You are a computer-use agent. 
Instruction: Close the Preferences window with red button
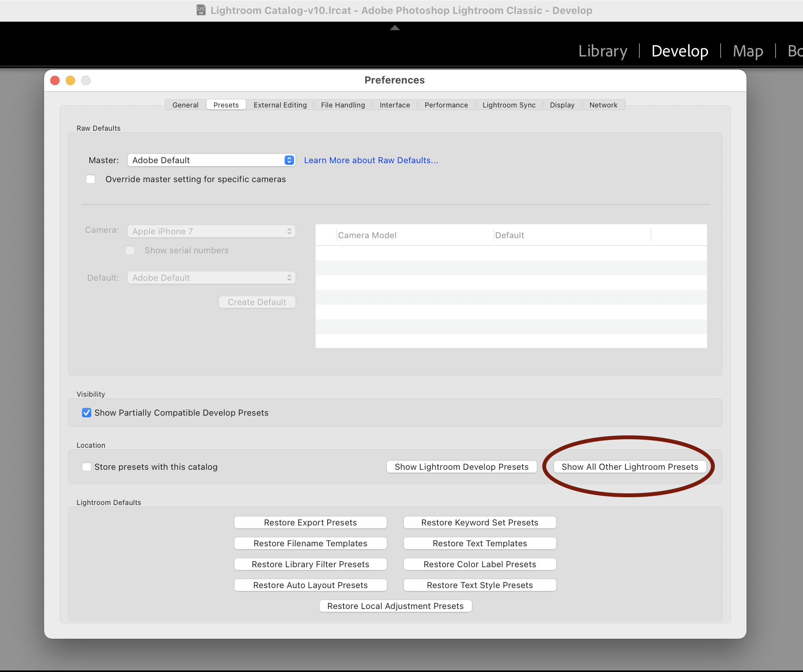[x=55, y=80]
